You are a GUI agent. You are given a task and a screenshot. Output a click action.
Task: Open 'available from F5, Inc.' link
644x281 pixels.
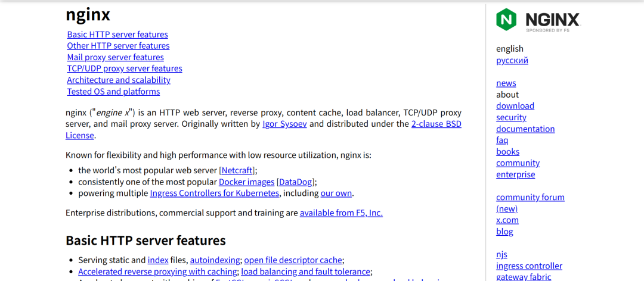pos(341,213)
